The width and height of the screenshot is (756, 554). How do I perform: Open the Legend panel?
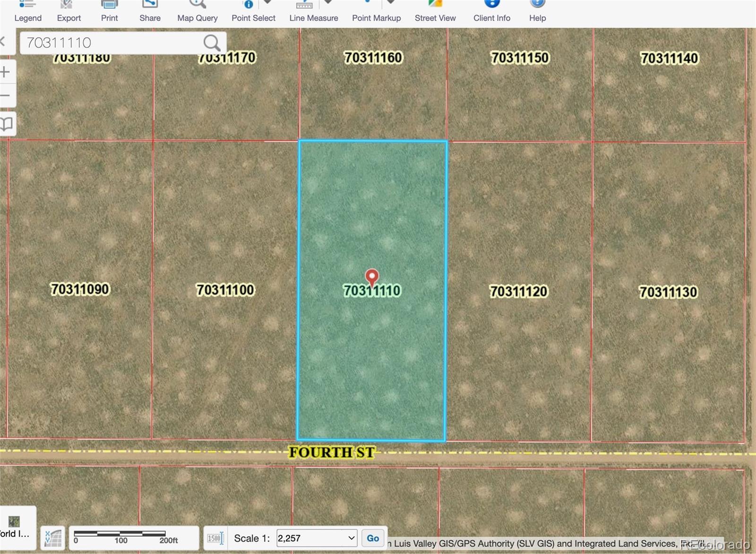(28, 12)
